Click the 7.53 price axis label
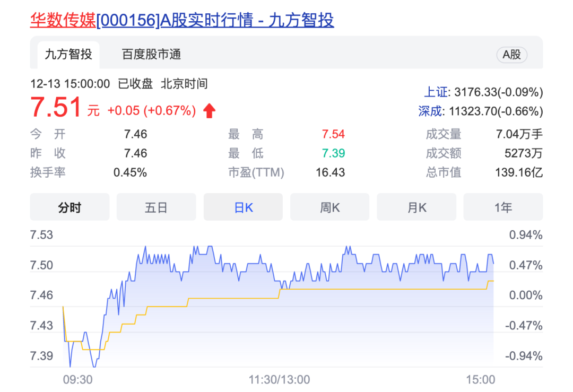Viewport: 573px width, 392px height. click(42, 234)
